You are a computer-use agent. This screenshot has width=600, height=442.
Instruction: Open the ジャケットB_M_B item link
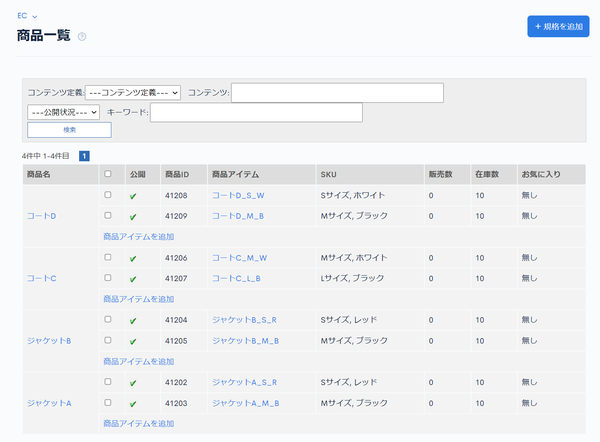pos(245,341)
